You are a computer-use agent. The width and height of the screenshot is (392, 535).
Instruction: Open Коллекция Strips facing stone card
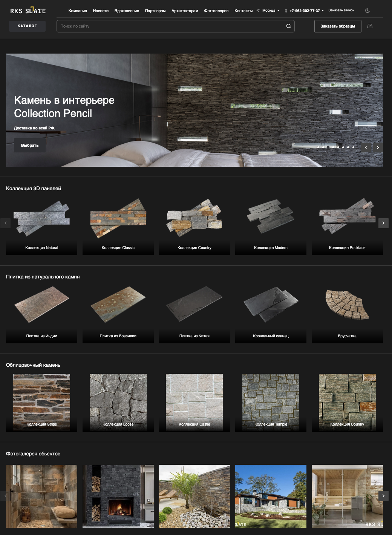tap(41, 403)
